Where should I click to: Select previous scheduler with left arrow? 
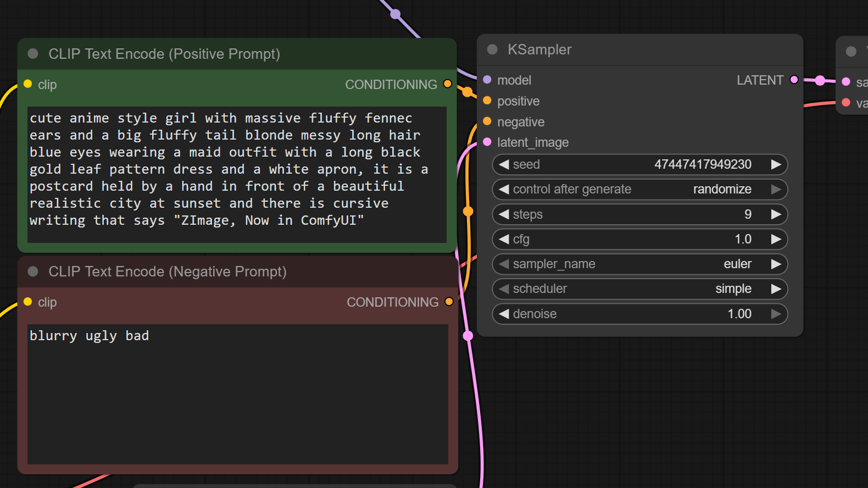pos(504,289)
